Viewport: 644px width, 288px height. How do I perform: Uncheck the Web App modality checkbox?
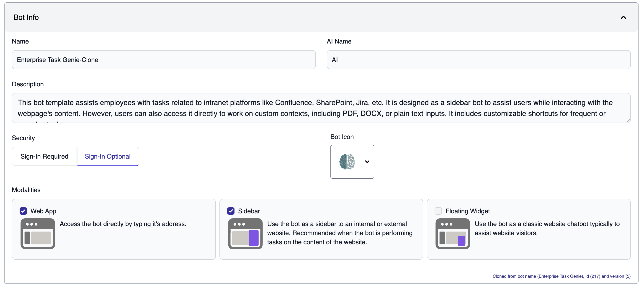point(23,211)
